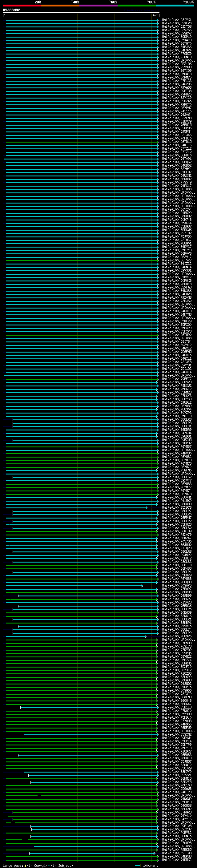
Task: Click the green ~80% identity legend segment
Action: coord(137,6)
